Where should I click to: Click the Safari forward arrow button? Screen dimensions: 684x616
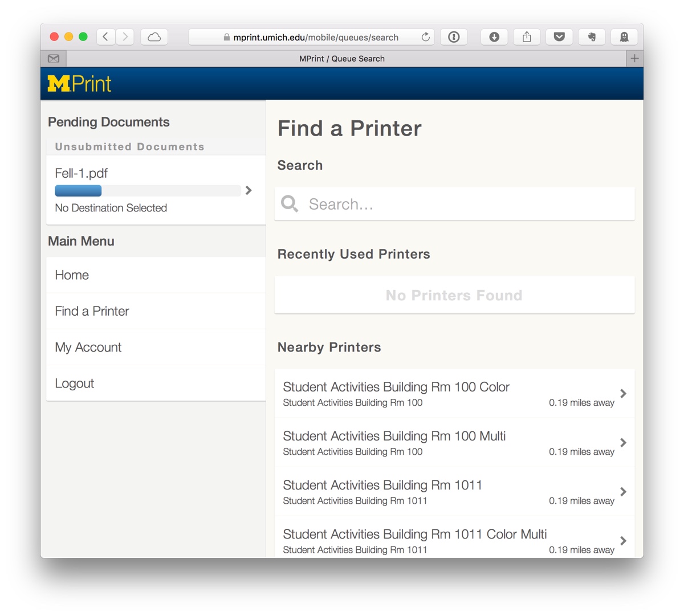coord(125,37)
